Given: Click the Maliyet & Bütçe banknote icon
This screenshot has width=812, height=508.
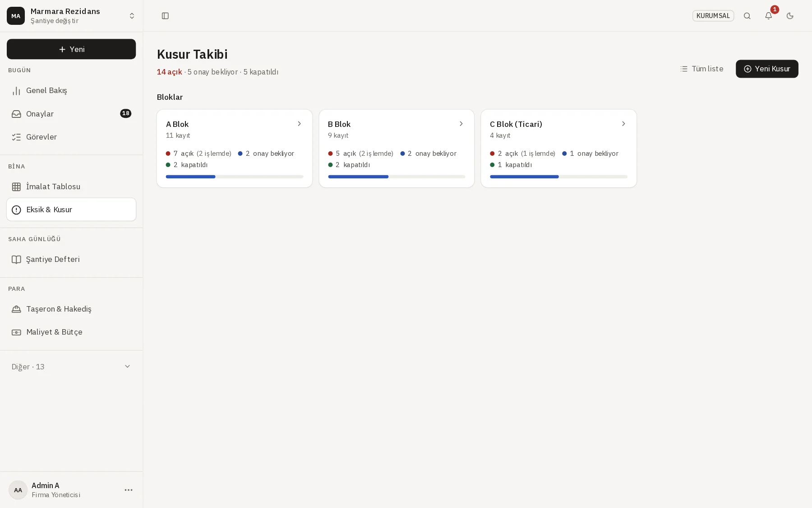Looking at the screenshot, I should tap(16, 332).
